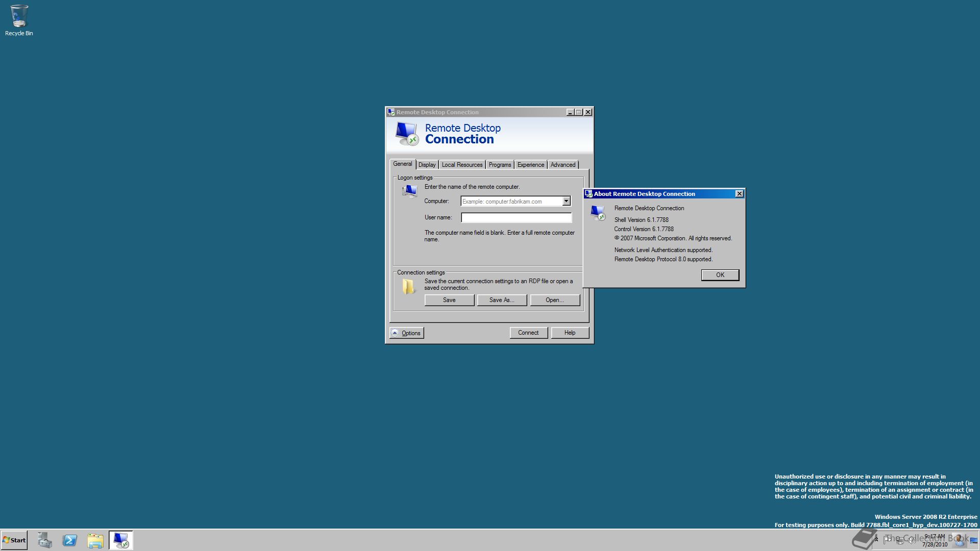The image size is (980, 551).
Task: Click the Connection settings folder icon
Action: pos(408,287)
